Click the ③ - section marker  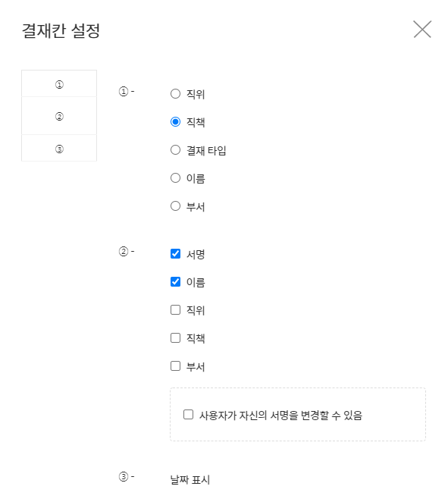127,477
